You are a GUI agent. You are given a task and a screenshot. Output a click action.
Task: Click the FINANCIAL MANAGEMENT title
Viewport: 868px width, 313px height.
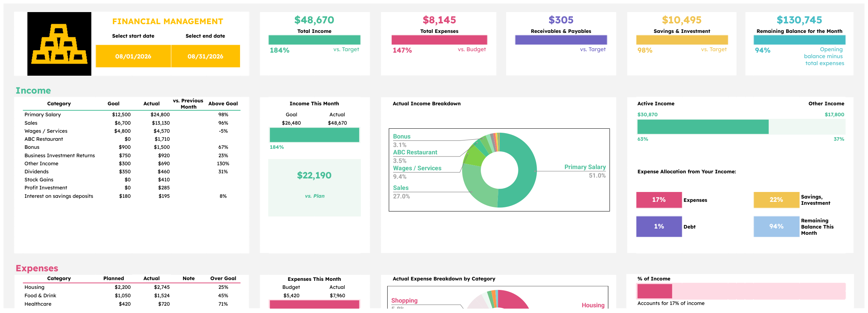pos(168,22)
